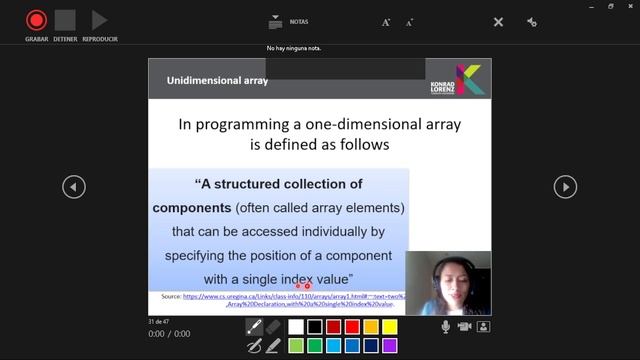Select the highlighter tool
This screenshot has height=360, width=640.
pos(273,346)
